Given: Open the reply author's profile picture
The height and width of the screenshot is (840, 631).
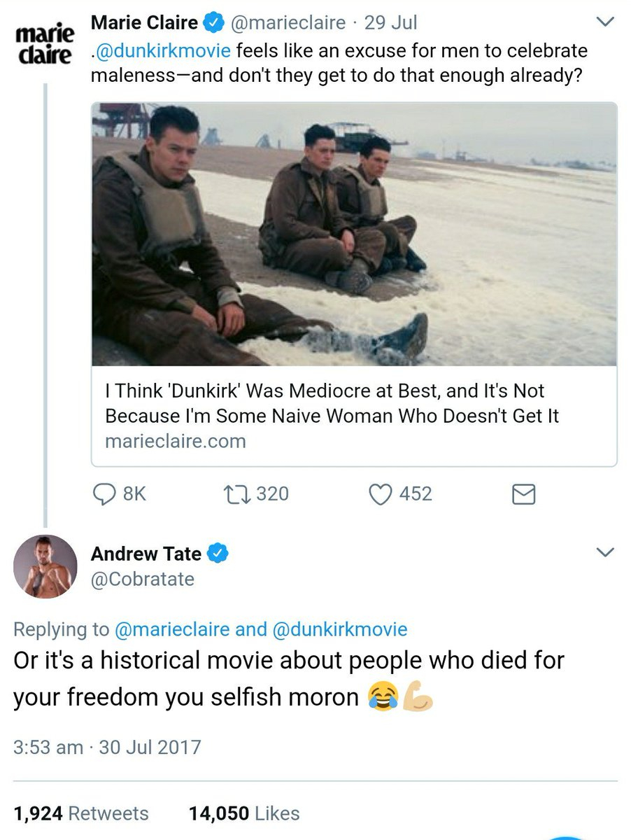Looking at the screenshot, I should (x=45, y=566).
